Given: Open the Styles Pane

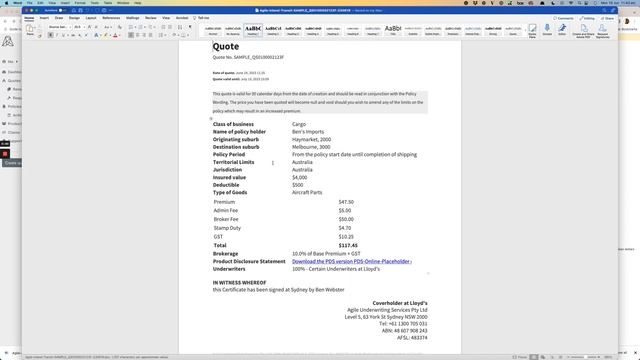Looking at the screenshot, I should coord(532,31).
